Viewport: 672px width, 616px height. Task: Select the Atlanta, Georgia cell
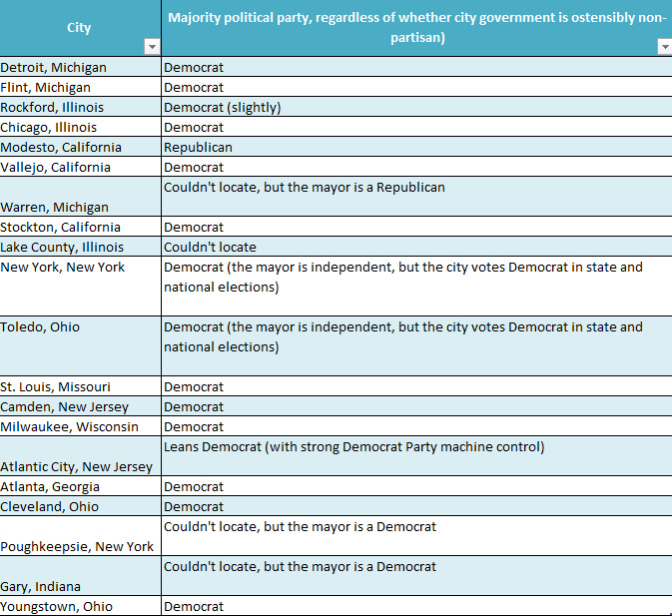click(80, 486)
